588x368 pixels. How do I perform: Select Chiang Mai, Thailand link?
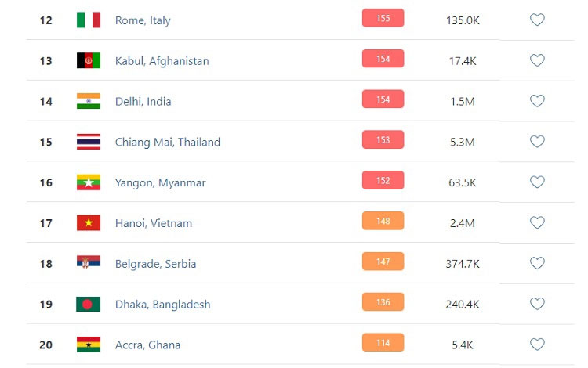[167, 143]
